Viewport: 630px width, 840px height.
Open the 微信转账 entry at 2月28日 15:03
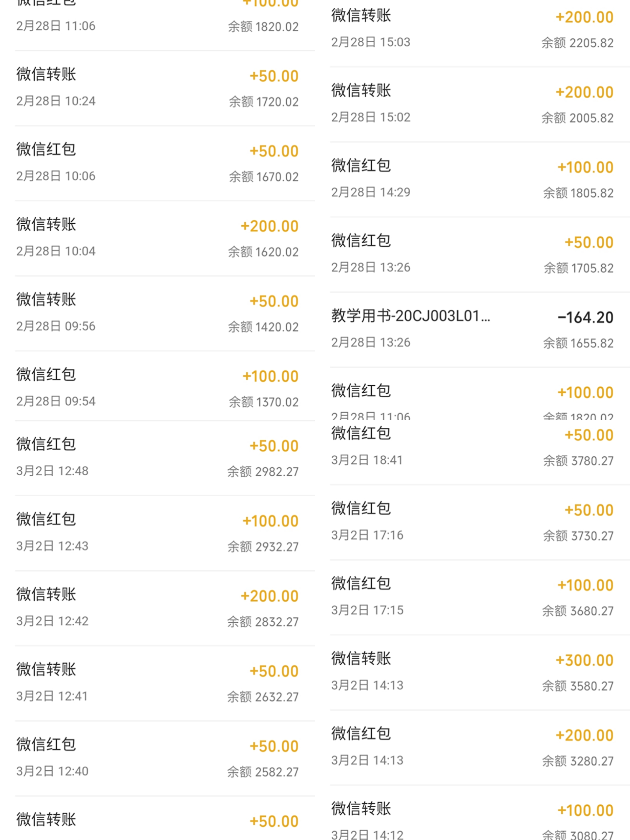pyautogui.click(x=480, y=33)
